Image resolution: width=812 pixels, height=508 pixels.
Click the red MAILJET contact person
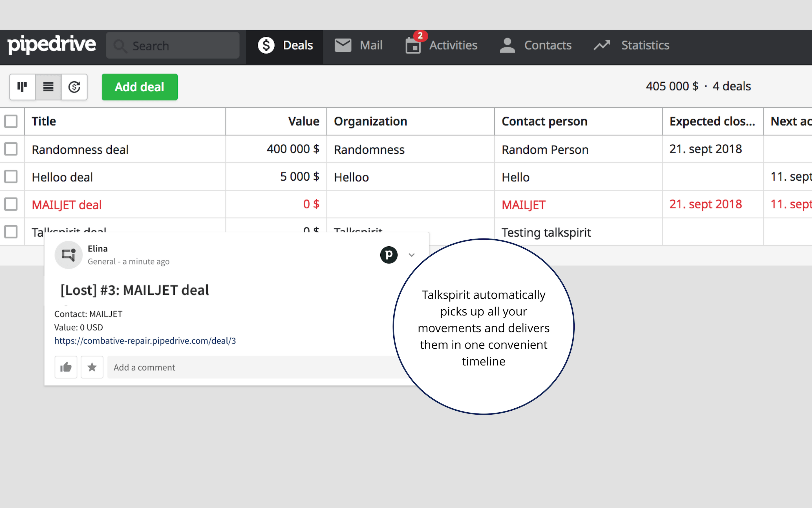click(524, 205)
